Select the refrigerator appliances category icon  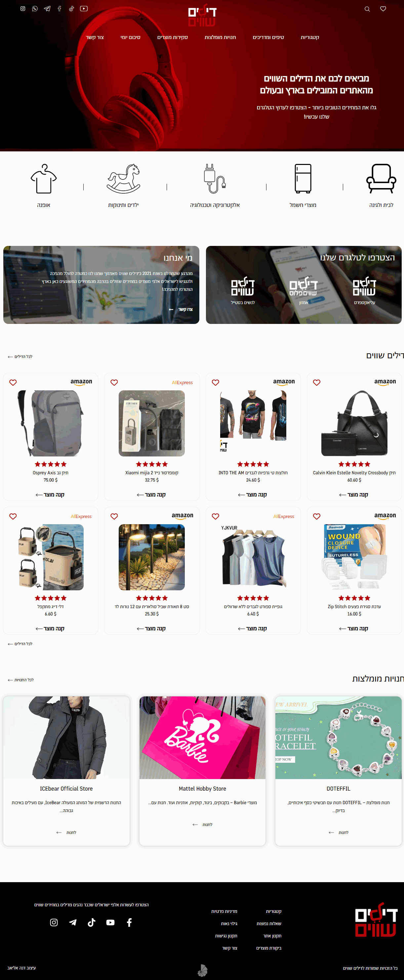[303, 178]
